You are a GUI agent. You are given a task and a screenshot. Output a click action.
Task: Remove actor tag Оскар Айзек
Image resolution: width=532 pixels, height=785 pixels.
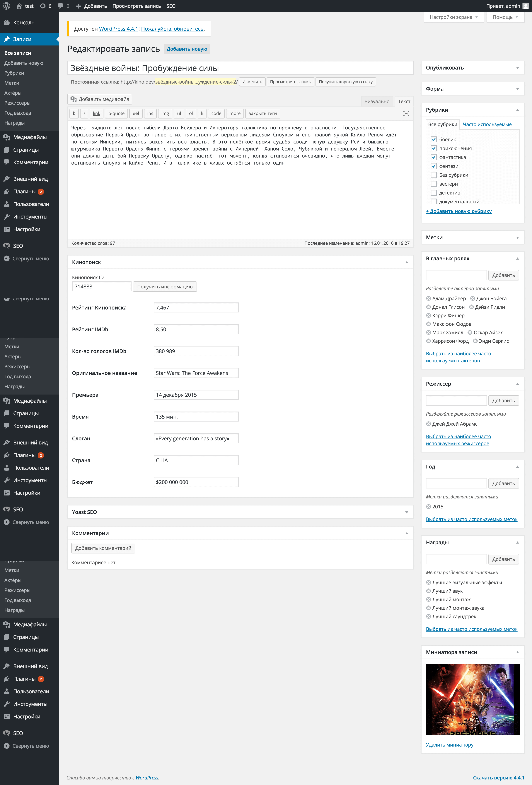(x=470, y=333)
